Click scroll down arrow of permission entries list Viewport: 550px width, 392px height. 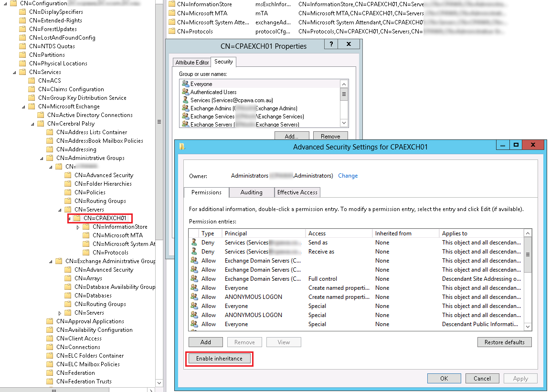[x=528, y=327]
